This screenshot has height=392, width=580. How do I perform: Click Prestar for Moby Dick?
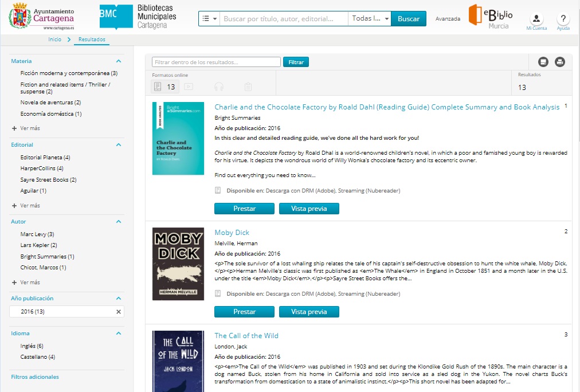[x=244, y=312]
